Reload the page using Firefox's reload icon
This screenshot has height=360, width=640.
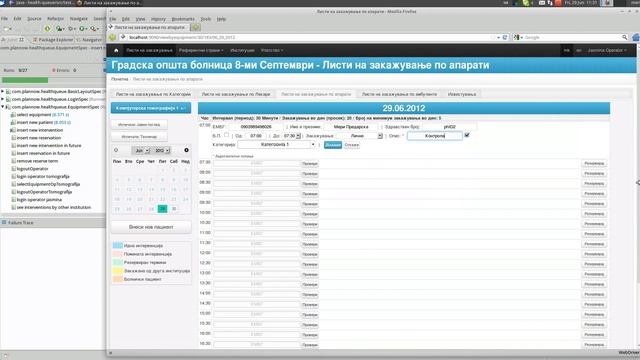click(505, 37)
